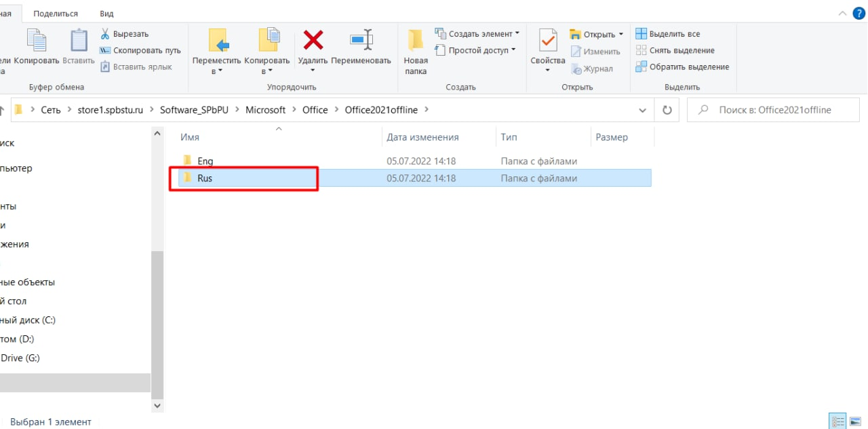Invert selection with Обратить выделение
Image resolution: width=868 pixels, height=429 pixels.
682,67
